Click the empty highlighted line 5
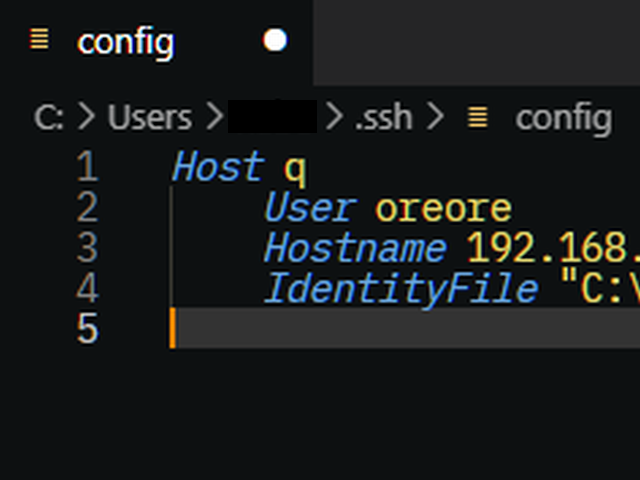The image size is (640, 480). coord(400,329)
